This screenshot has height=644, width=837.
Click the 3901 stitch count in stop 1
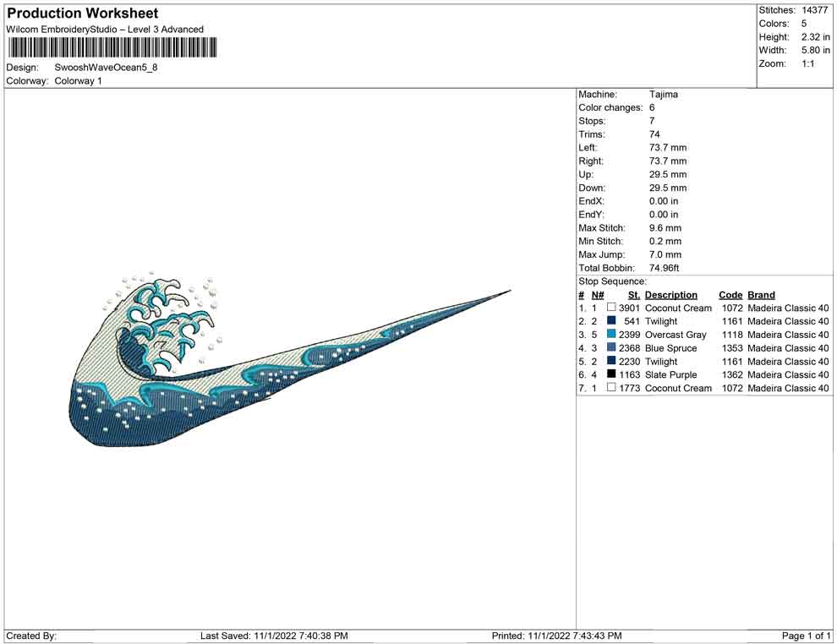click(629, 308)
